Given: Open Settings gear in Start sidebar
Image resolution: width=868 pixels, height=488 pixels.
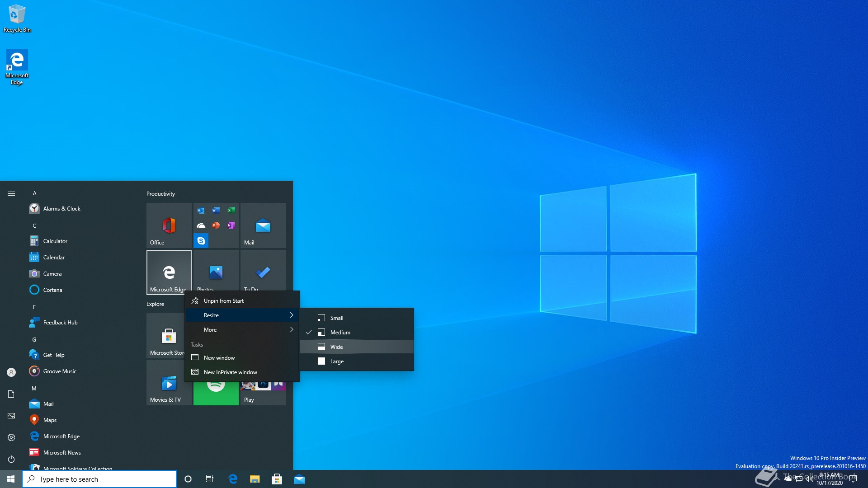Looking at the screenshot, I should click(x=11, y=437).
